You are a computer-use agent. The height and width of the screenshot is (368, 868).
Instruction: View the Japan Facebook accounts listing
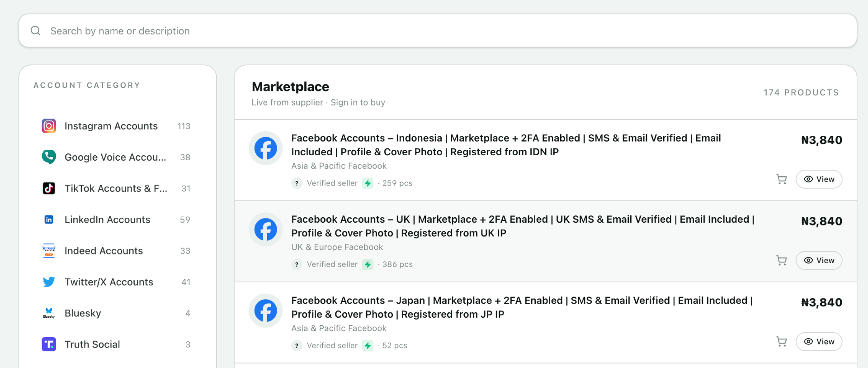click(819, 341)
